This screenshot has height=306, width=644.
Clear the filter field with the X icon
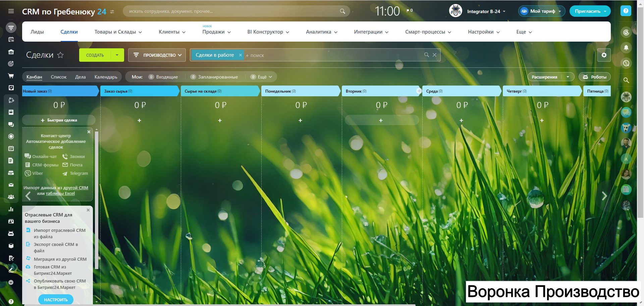[434, 55]
